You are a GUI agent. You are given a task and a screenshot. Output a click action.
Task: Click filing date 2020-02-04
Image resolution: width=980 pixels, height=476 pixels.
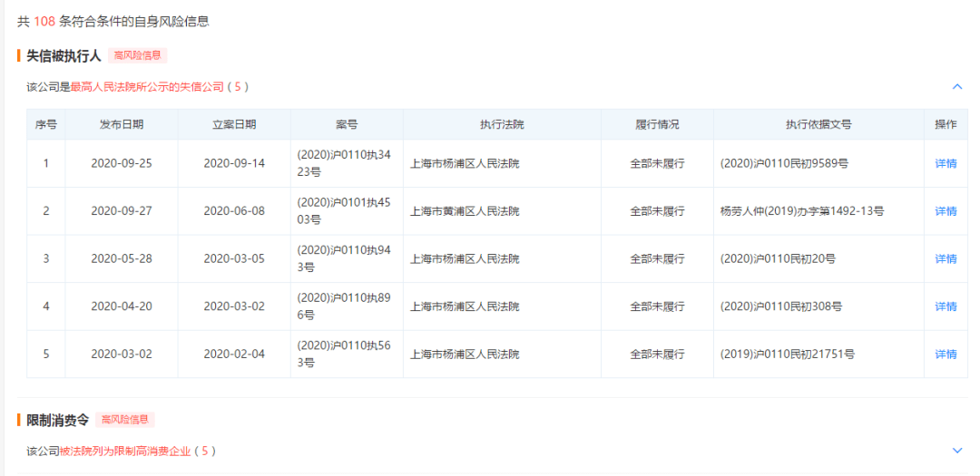(234, 355)
